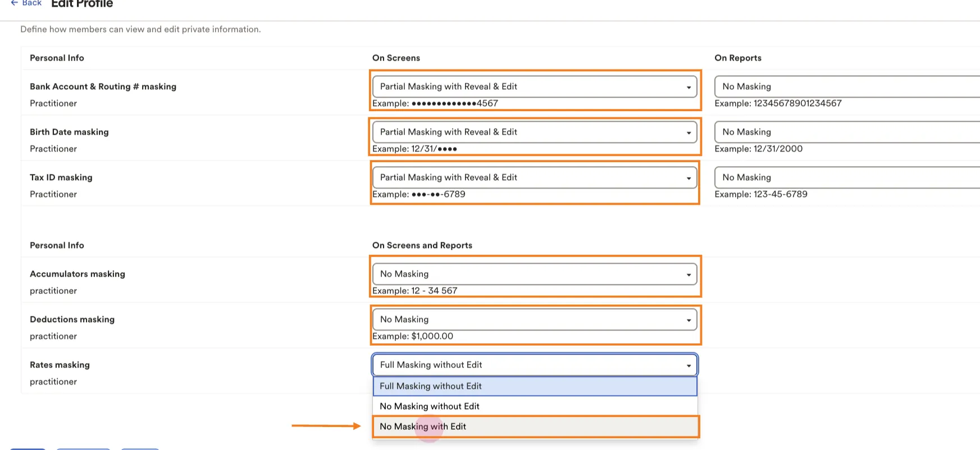Click the 'On Screens and Reports' column header
The height and width of the screenshot is (450, 980).
pyautogui.click(x=422, y=245)
